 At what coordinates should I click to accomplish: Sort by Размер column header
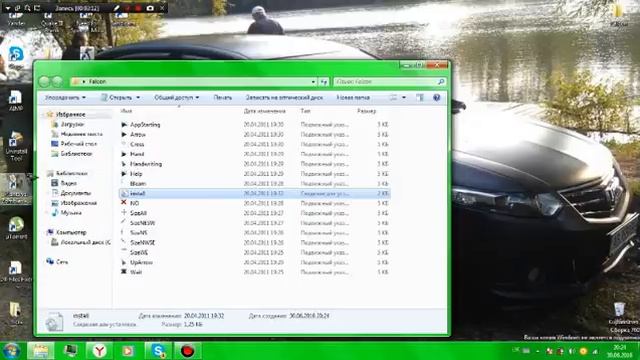pos(366,111)
